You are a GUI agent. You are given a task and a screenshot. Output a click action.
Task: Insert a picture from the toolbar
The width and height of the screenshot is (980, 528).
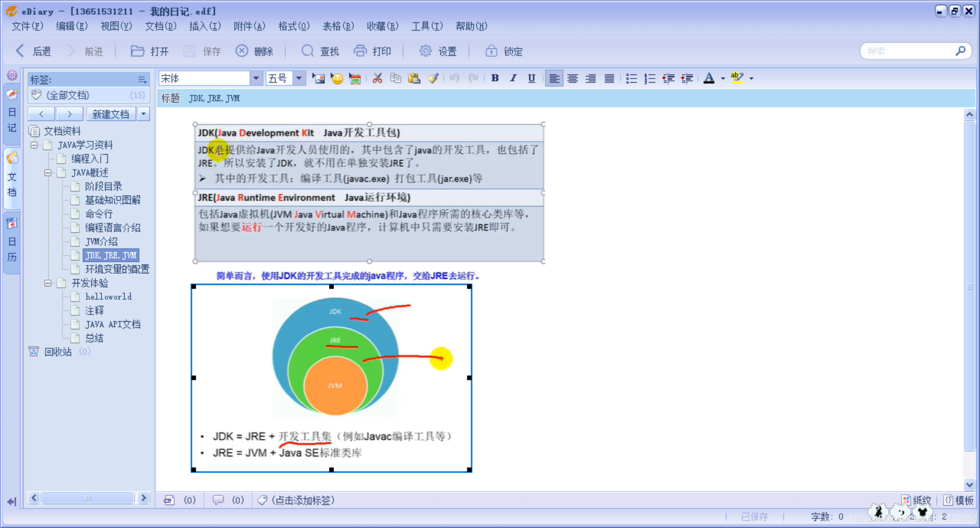pyautogui.click(x=318, y=78)
